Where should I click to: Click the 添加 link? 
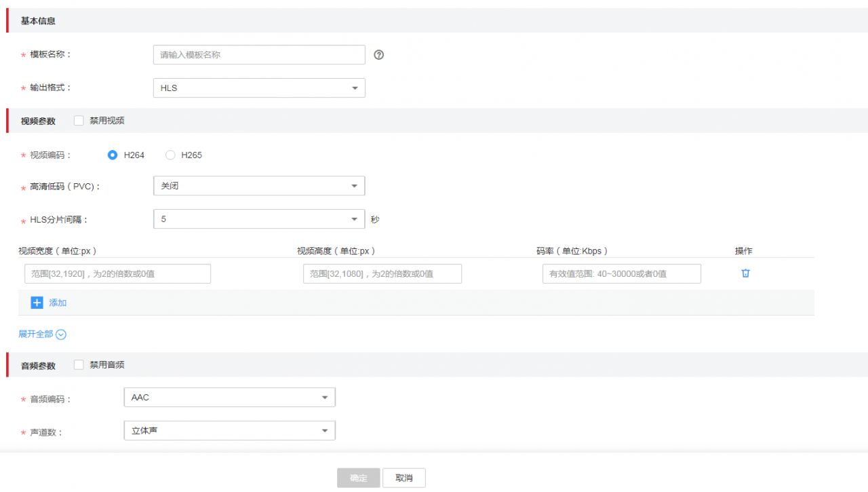click(x=58, y=303)
